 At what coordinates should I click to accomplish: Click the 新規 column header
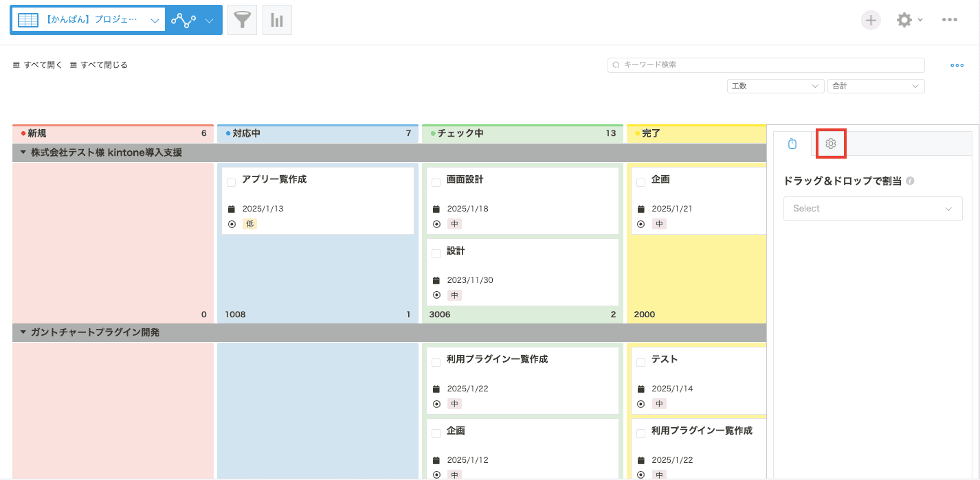click(x=113, y=133)
